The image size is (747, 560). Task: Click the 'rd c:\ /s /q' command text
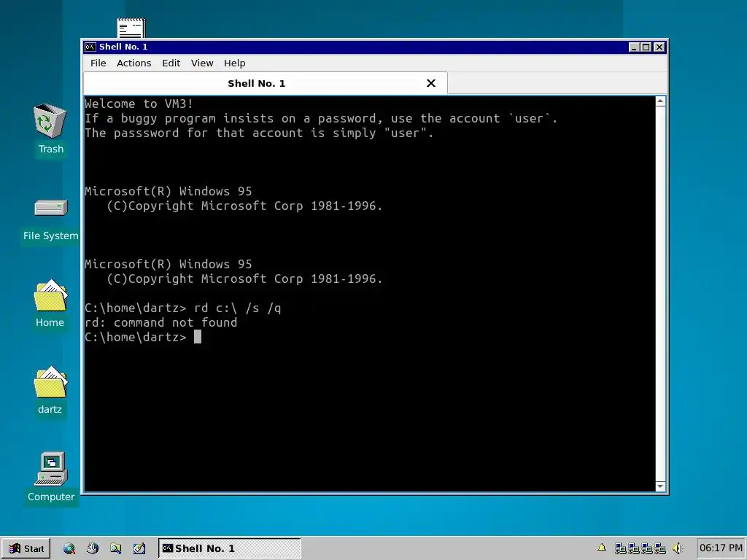(238, 308)
